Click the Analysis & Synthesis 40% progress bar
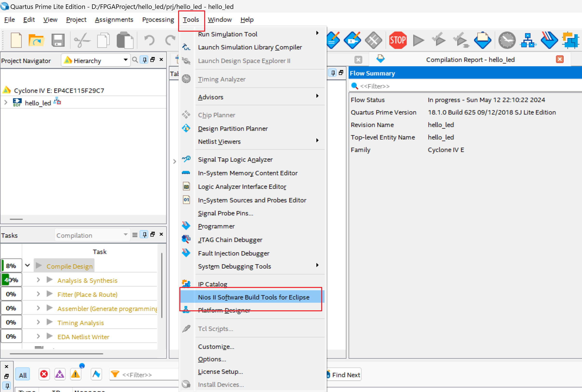Screen dimensions: 582x392 point(12,280)
